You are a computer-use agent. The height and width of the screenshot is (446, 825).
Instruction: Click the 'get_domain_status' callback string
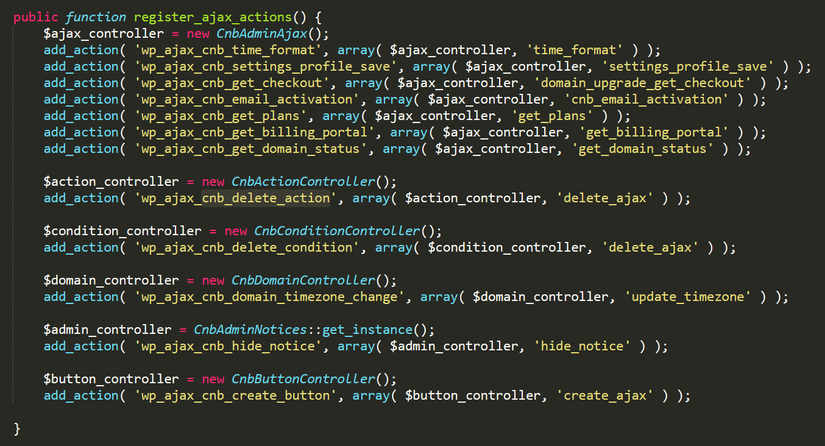pos(642,149)
